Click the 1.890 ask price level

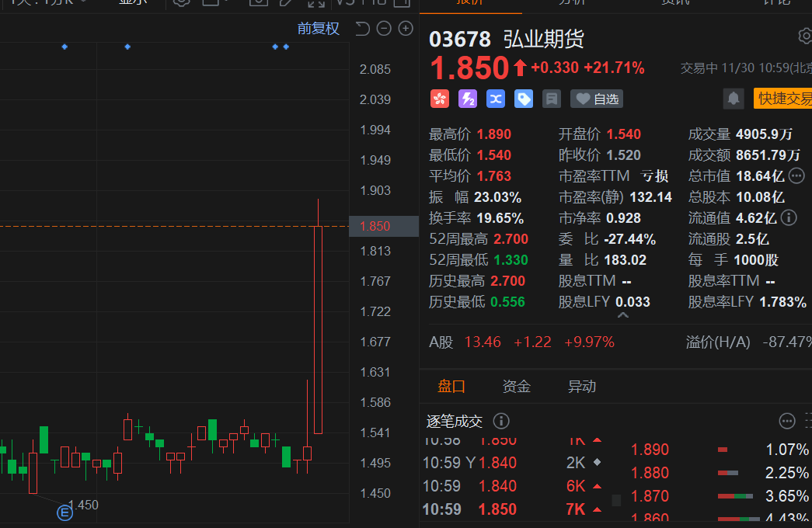click(x=650, y=450)
